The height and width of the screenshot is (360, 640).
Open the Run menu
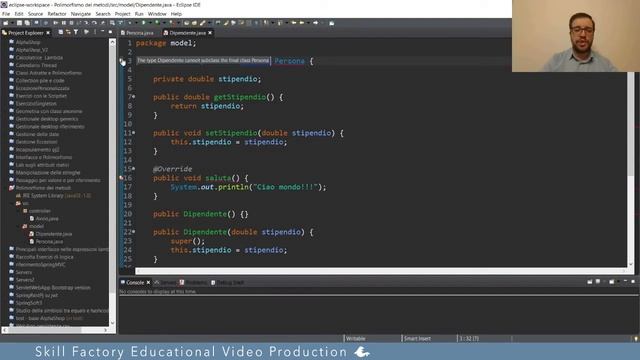click(x=139, y=14)
